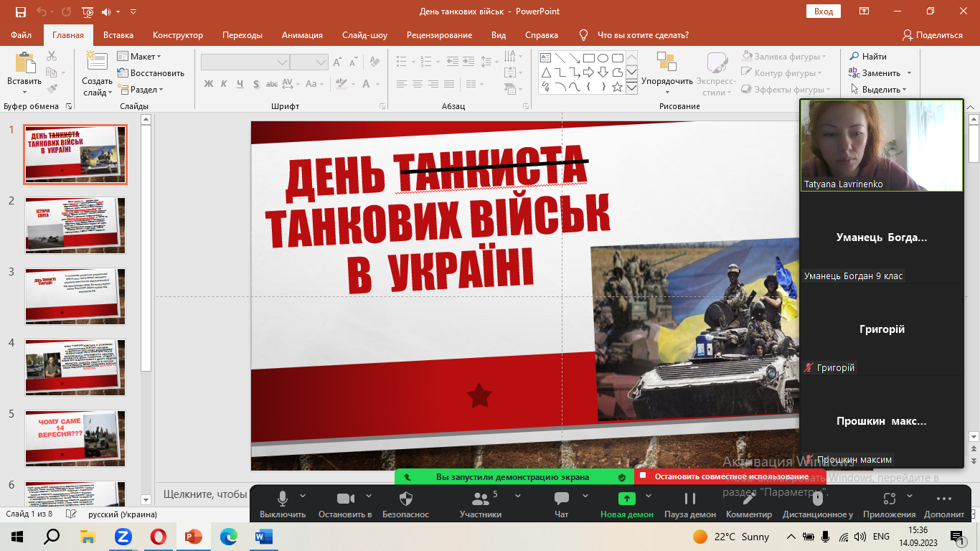
Task: Stop camera with Zoom Остановить видео button
Action: pos(345,504)
